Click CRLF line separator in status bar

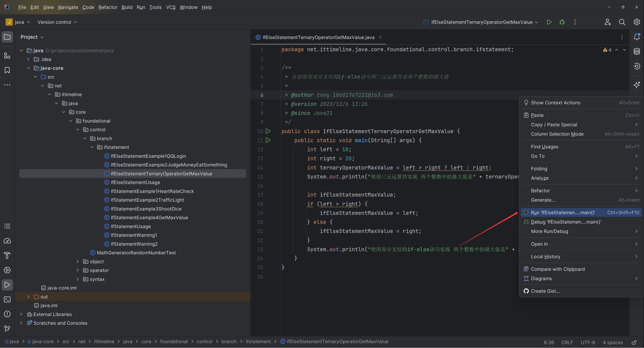click(567, 342)
